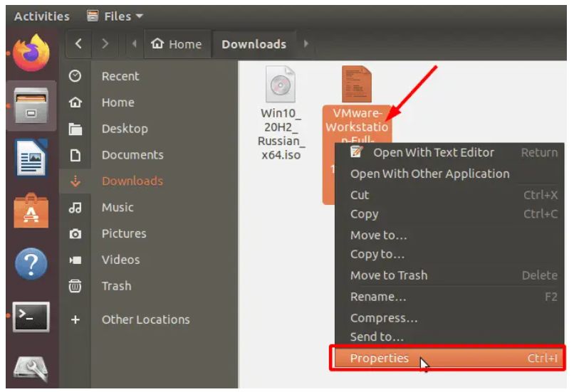
Task: Open the Files application menu dropdown
Action: click(x=115, y=16)
